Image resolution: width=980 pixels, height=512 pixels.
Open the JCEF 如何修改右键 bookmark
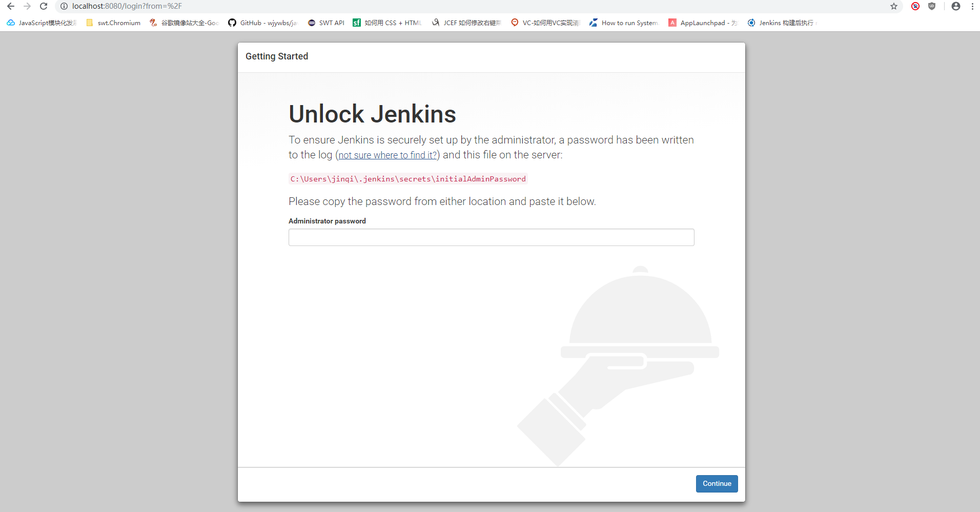(466, 23)
